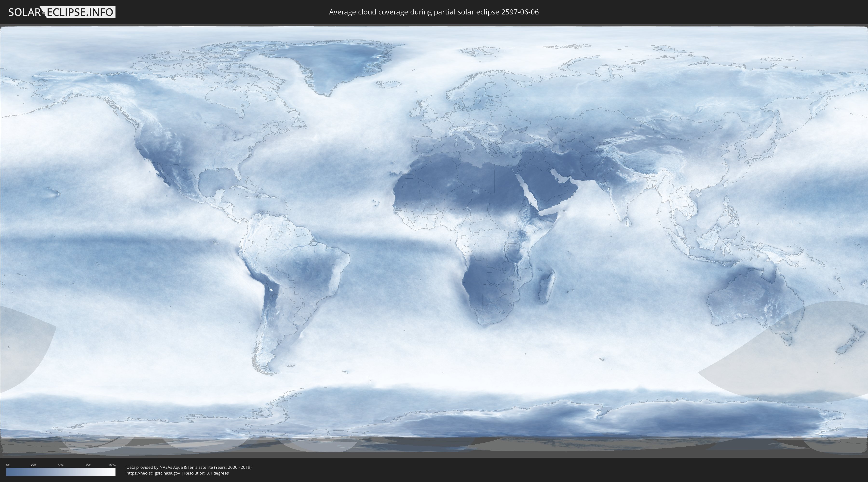Click the Arabian Peninsula on the map
This screenshot has height=482, width=868.
(x=546, y=187)
